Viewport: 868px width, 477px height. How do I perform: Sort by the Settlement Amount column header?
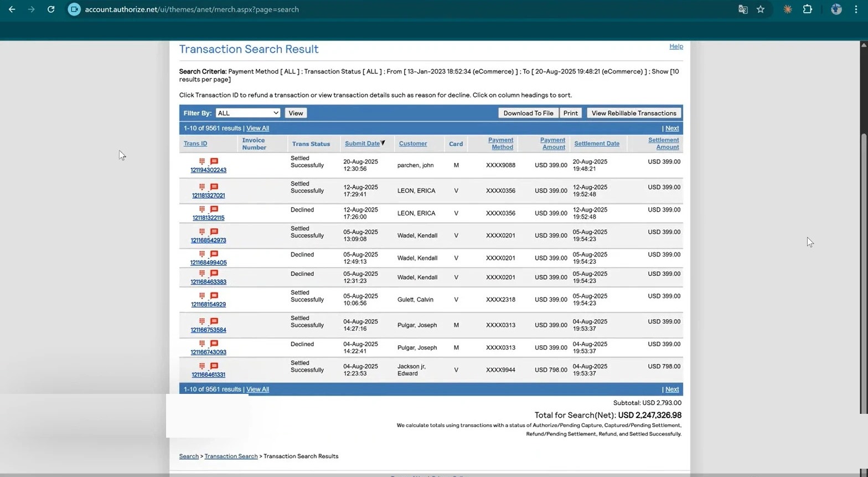click(663, 143)
